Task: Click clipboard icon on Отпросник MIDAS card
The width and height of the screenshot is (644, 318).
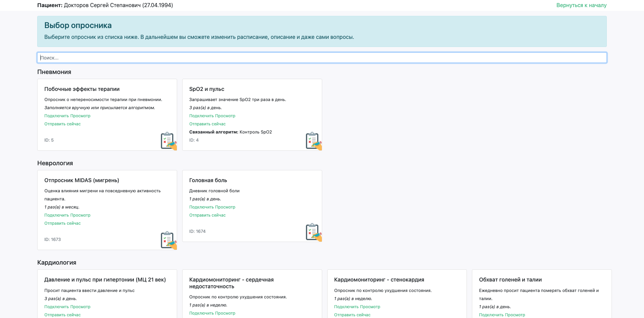Action: click(x=168, y=240)
